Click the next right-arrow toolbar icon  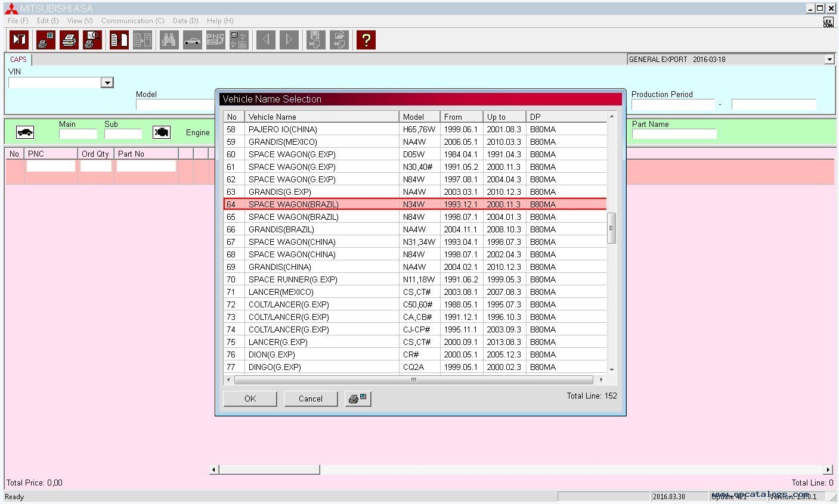pos(289,40)
